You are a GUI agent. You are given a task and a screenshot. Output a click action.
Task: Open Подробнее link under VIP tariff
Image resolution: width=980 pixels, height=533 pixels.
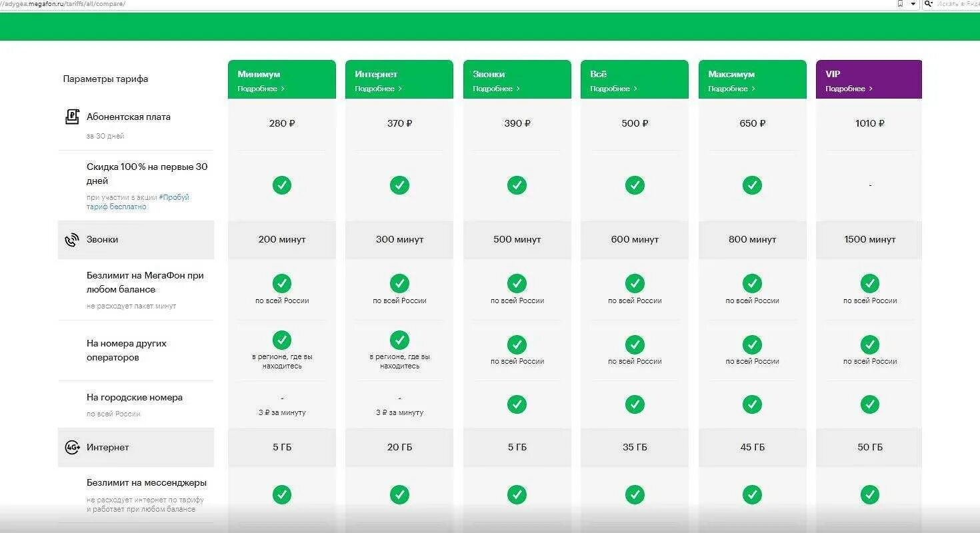(849, 89)
